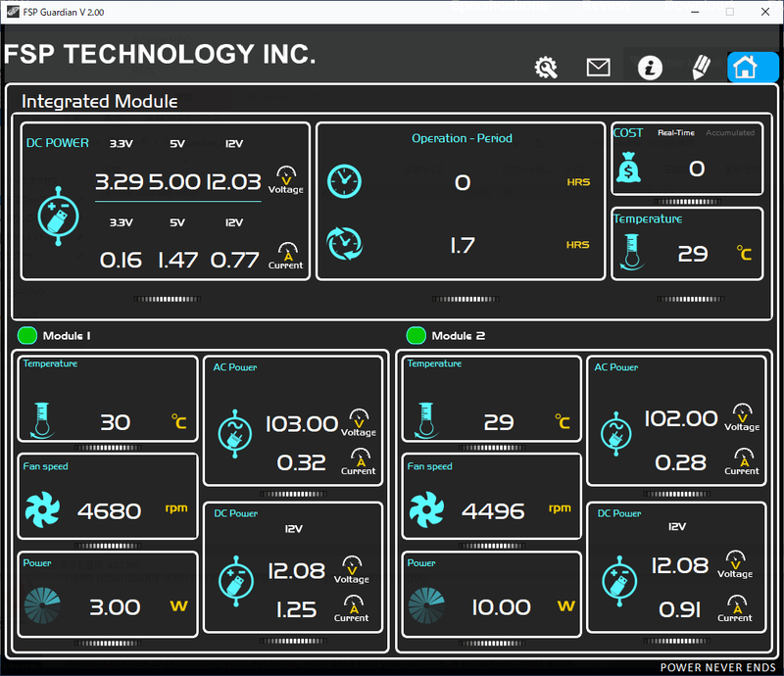Select the 0.16 current reading

[x=121, y=260]
